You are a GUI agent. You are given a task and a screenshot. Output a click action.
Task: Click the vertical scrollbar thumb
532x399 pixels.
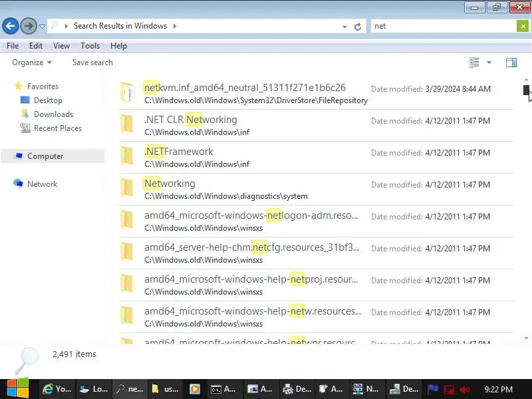[x=526, y=90]
